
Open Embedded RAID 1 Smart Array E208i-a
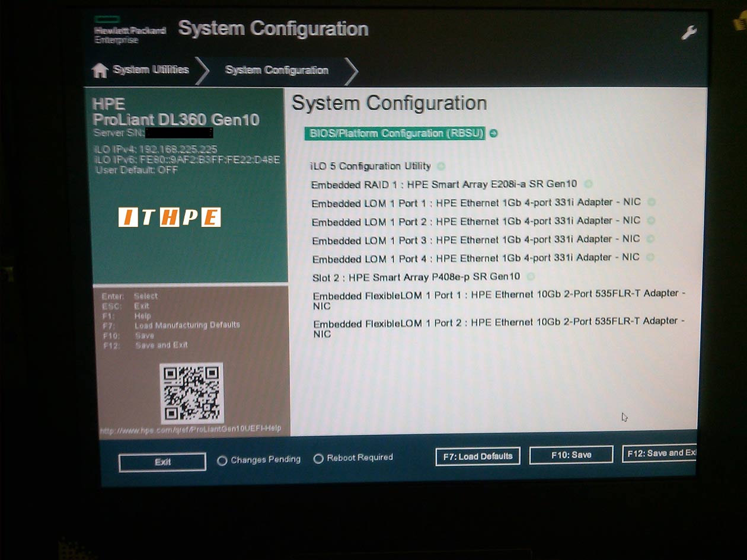tap(444, 184)
